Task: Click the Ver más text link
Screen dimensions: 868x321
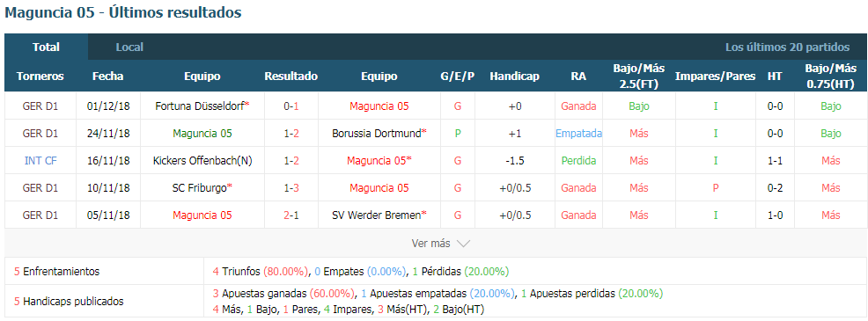Action: tap(430, 244)
